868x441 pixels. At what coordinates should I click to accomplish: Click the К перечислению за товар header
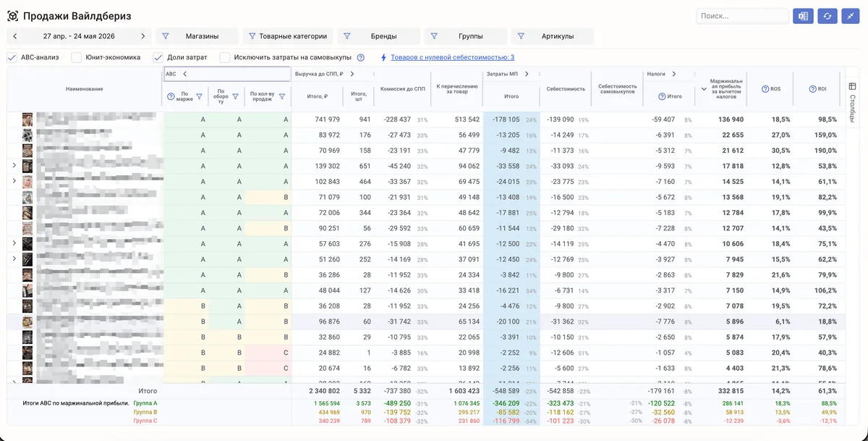point(457,89)
